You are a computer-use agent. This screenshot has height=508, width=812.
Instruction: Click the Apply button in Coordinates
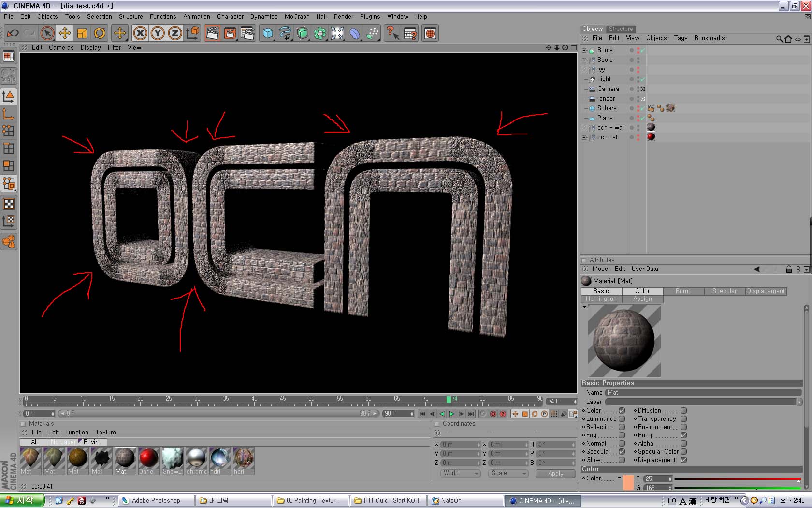555,474
